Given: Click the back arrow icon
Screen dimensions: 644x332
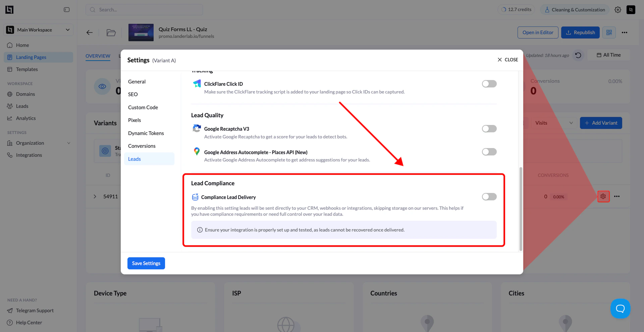Looking at the screenshot, I should coord(90,32).
